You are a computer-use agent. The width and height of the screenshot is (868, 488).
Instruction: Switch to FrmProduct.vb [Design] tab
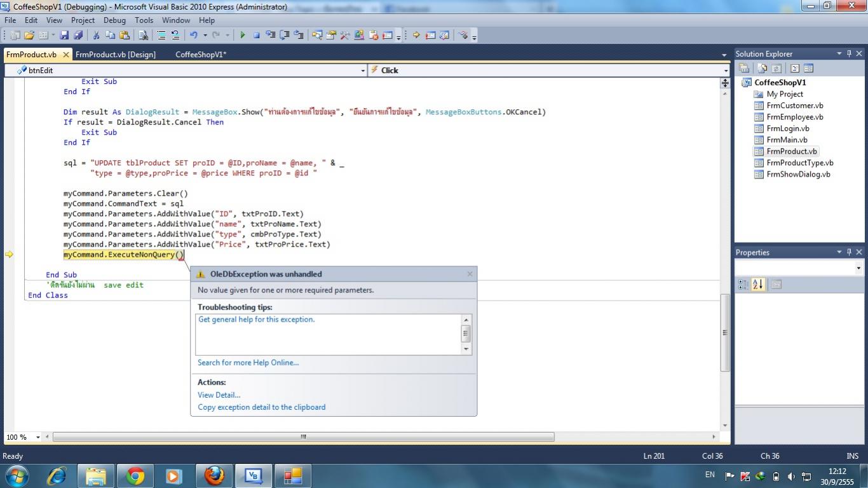(116, 55)
